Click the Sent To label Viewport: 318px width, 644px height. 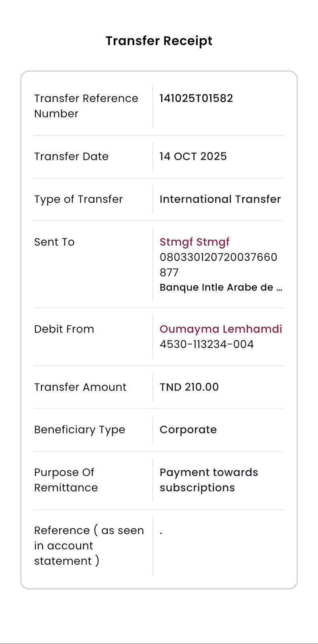pyautogui.click(x=54, y=242)
